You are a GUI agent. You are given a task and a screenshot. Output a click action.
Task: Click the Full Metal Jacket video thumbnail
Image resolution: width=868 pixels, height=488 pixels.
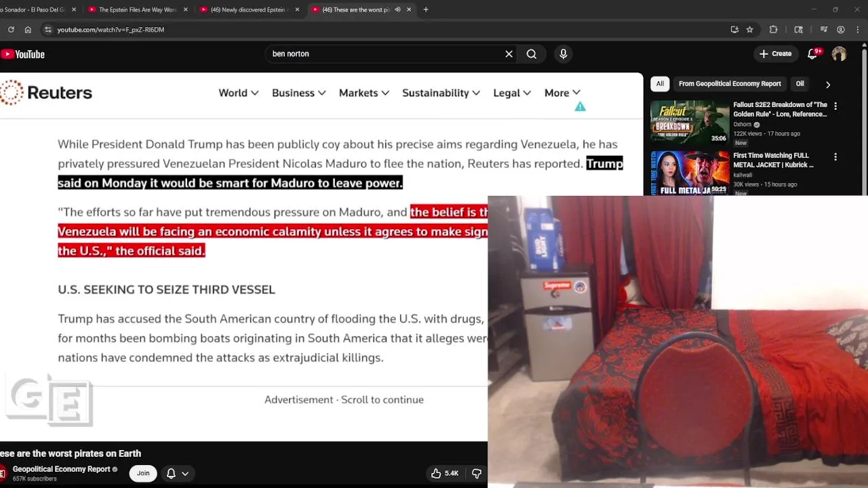point(690,172)
